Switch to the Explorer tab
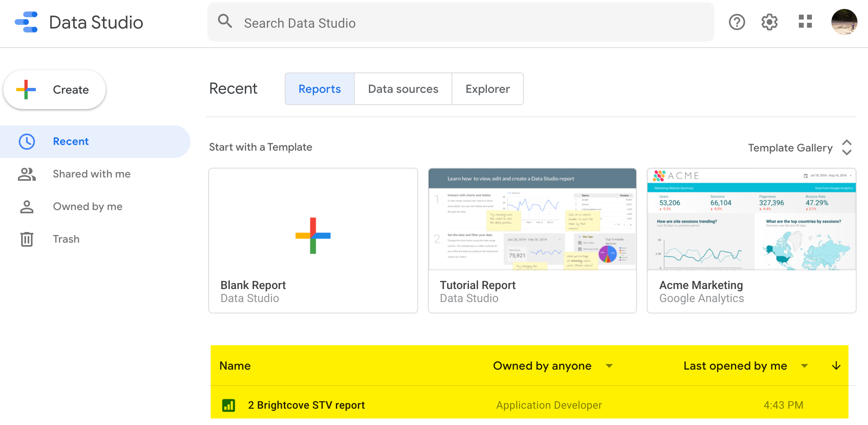868x425 pixels. (488, 89)
